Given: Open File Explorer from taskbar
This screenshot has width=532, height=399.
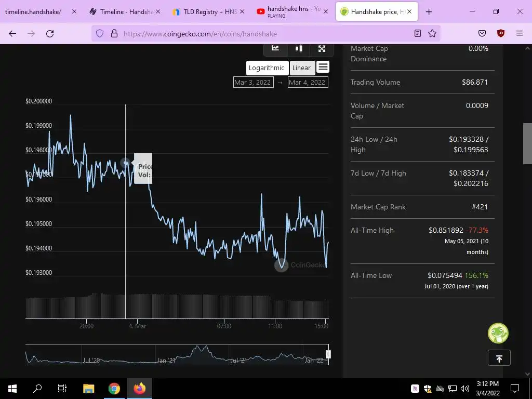Looking at the screenshot, I should tap(88, 389).
